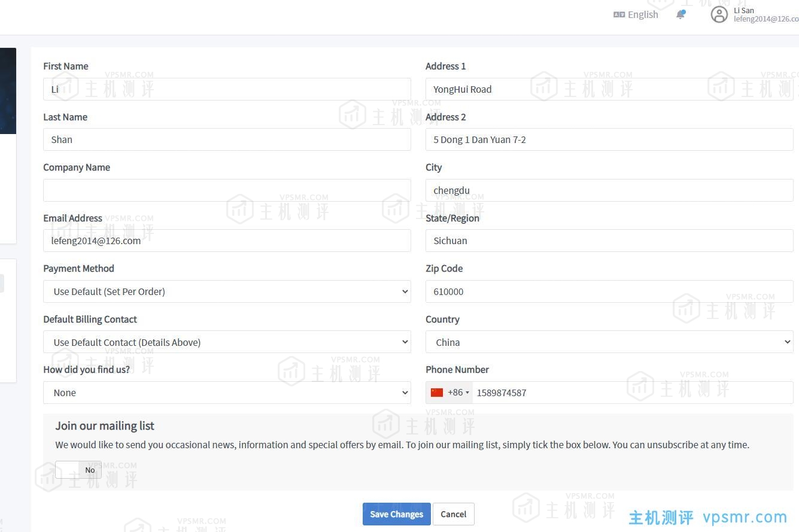The image size is (799, 532).
Task: Open the Default Billing Contact dropdown
Action: 227,342
